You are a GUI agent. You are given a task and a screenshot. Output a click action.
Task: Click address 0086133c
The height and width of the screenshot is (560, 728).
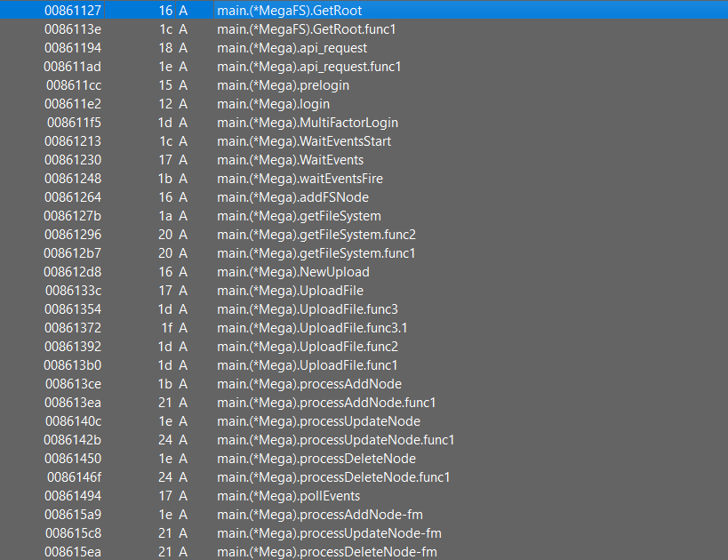click(x=74, y=290)
